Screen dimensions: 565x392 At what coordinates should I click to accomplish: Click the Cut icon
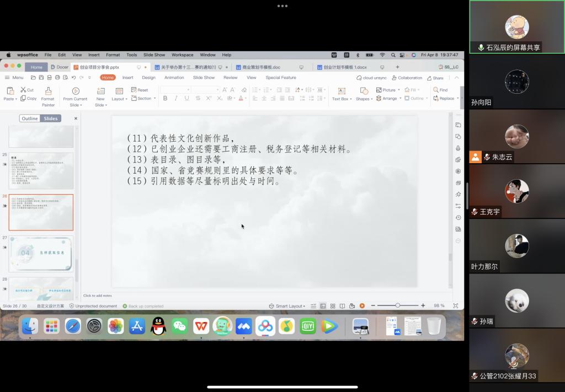pyautogui.click(x=27, y=90)
